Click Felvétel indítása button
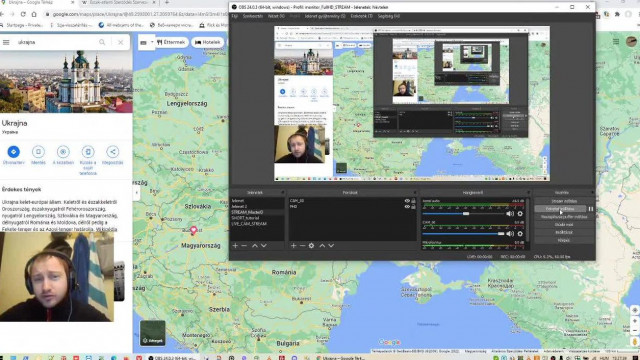Image resolution: width=640 pixels, height=360 pixels. tap(560, 209)
